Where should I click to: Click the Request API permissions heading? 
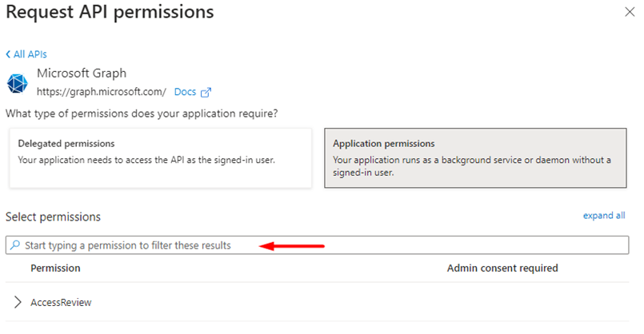click(x=110, y=12)
